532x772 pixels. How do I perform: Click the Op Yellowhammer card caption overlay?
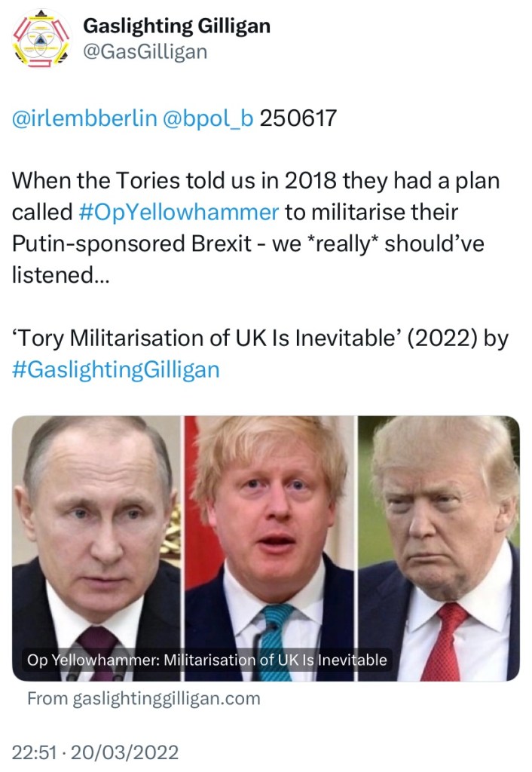tap(206, 660)
